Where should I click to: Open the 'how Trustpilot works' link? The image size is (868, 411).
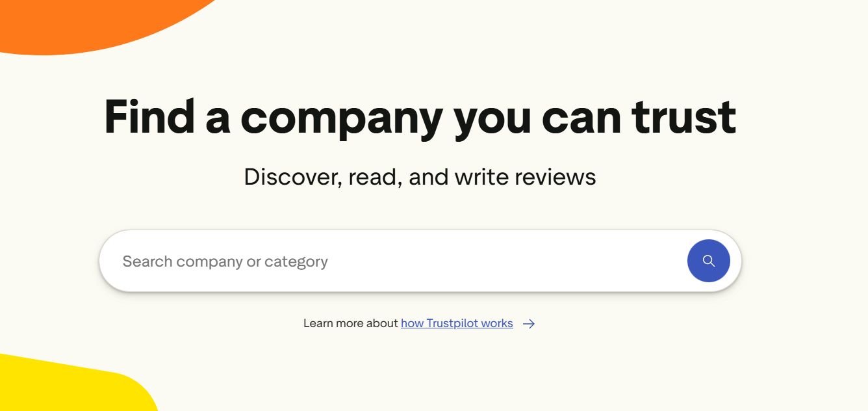click(457, 323)
